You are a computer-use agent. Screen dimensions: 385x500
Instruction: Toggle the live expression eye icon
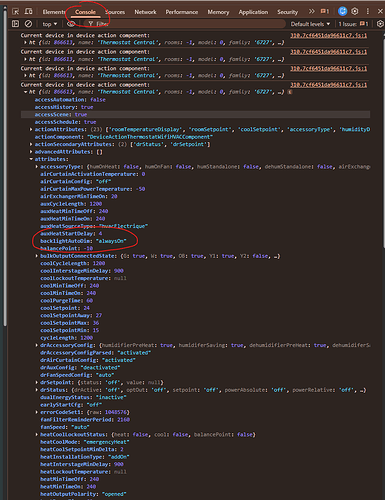pos(70,24)
